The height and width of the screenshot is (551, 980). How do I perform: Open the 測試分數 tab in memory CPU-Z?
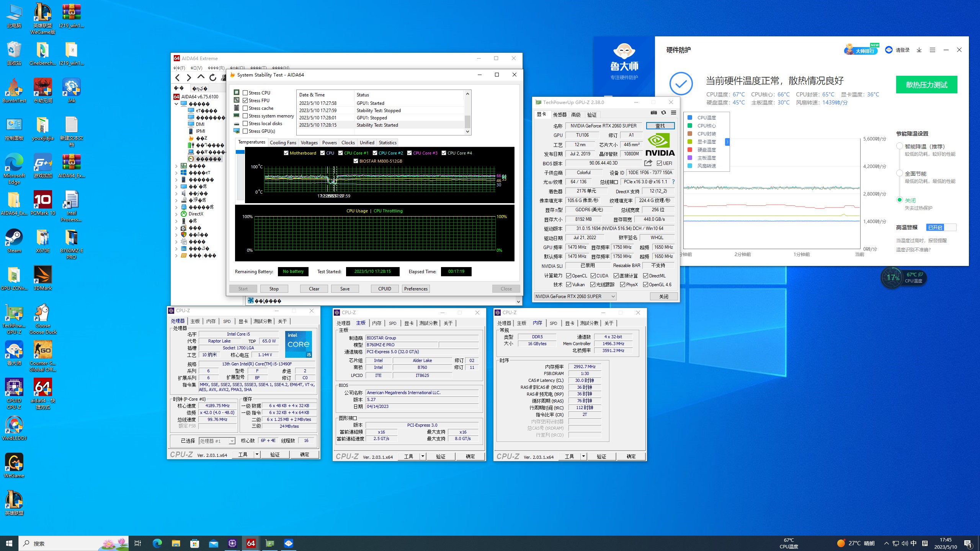(589, 323)
